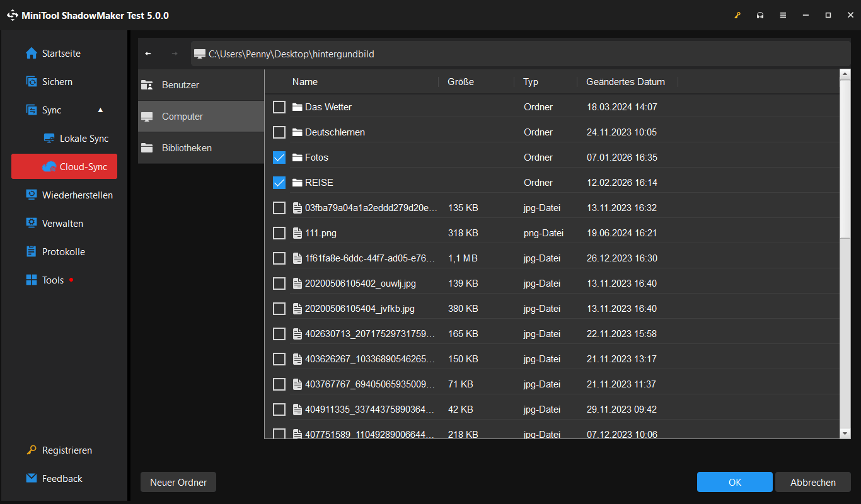Click the headset support icon

point(760,15)
